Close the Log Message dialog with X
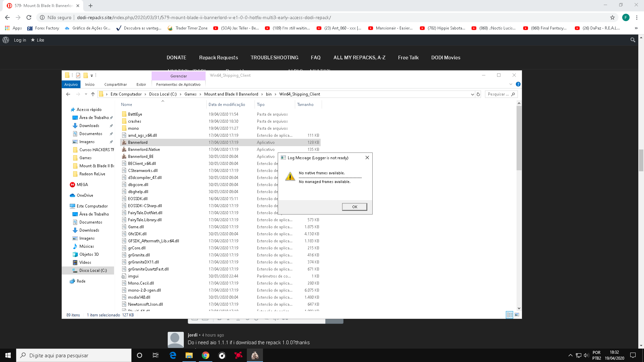This screenshot has width=644, height=362. tap(367, 158)
